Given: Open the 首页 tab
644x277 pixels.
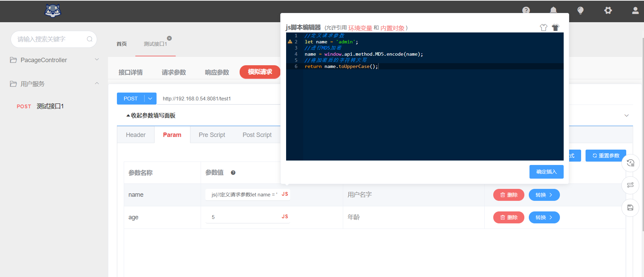Looking at the screenshot, I should (122, 44).
